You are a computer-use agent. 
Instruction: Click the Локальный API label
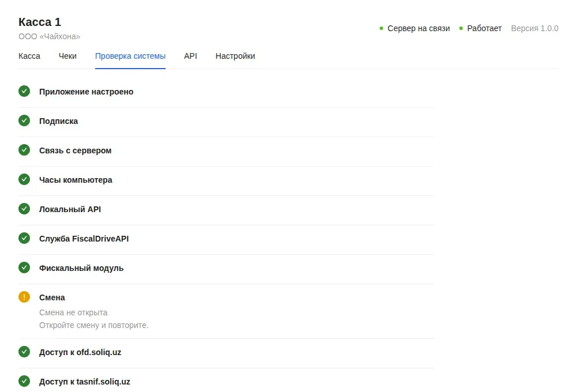(x=70, y=209)
